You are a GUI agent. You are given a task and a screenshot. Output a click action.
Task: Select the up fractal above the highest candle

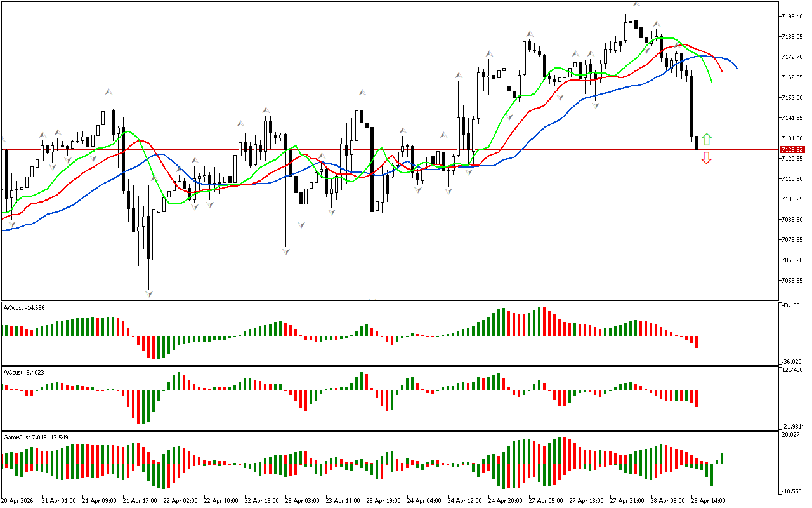click(x=636, y=4)
